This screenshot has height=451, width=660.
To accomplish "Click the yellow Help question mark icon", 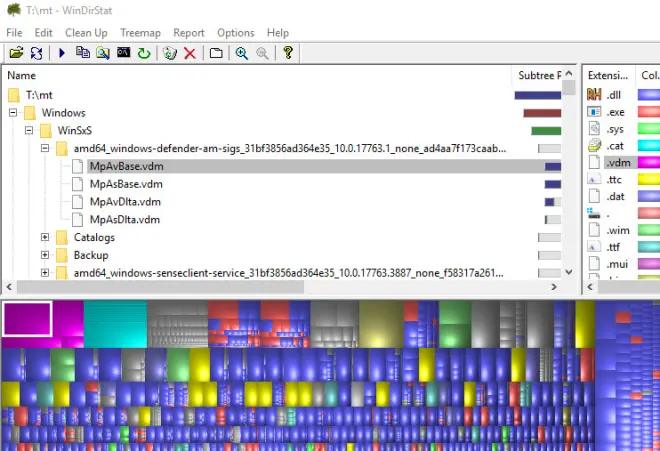I will 288,53.
